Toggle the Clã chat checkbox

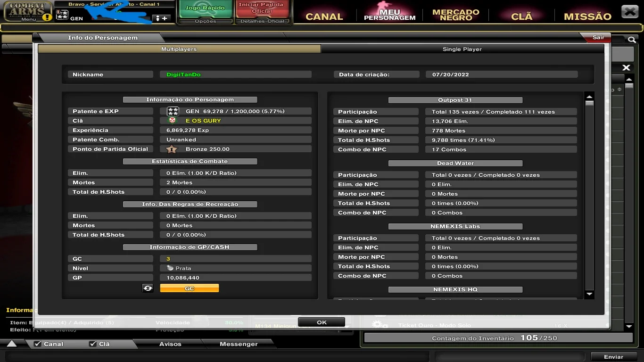[x=93, y=344]
